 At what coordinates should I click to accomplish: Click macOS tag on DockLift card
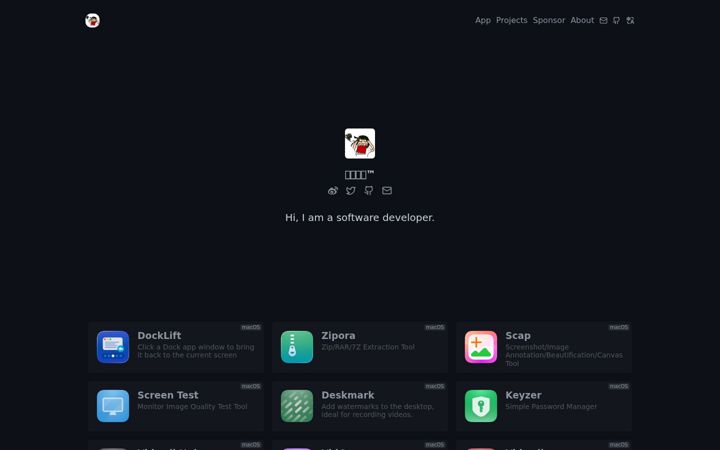pyautogui.click(x=251, y=327)
